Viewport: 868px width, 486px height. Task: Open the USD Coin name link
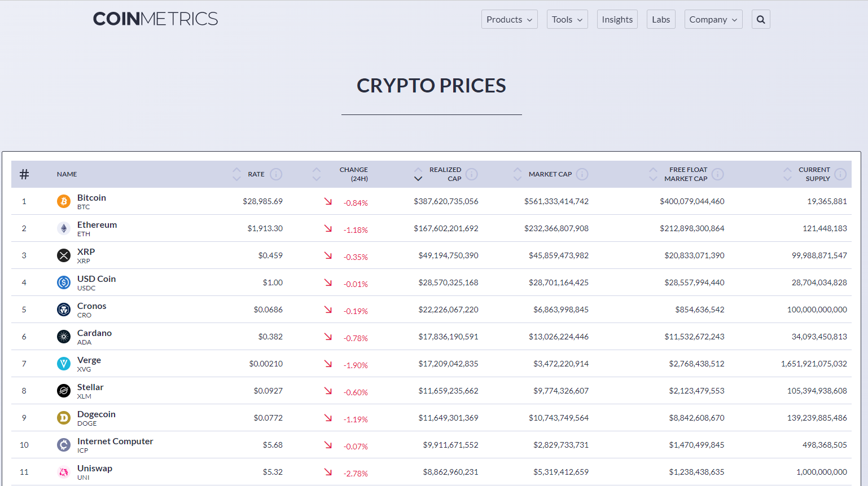point(97,279)
